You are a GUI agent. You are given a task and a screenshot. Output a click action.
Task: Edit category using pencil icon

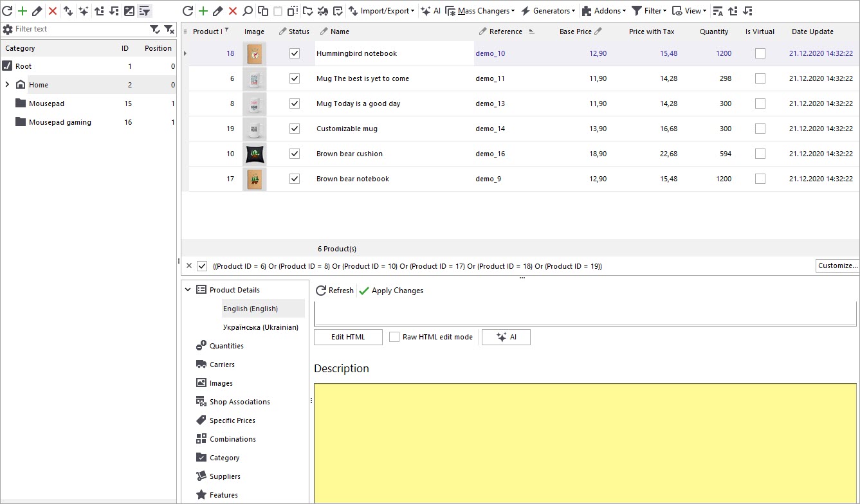coord(37,11)
